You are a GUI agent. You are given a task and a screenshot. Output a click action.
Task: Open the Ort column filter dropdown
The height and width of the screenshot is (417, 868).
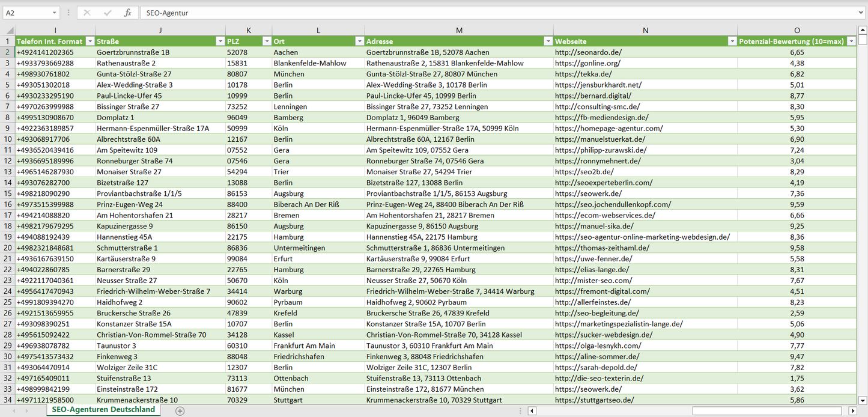[x=359, y=41]
